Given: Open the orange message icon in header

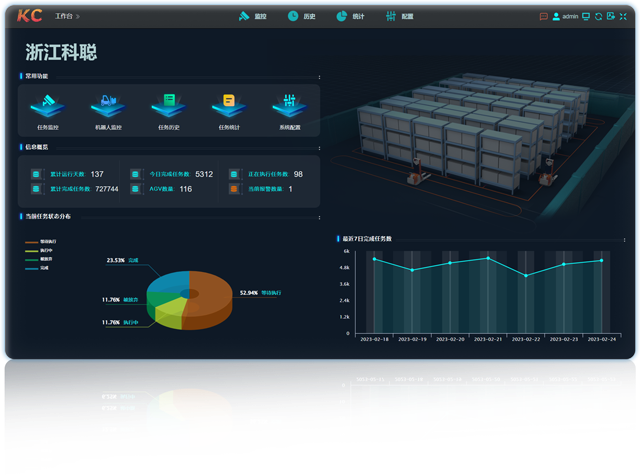Looking at the screenshot, I should pos(544,16).
